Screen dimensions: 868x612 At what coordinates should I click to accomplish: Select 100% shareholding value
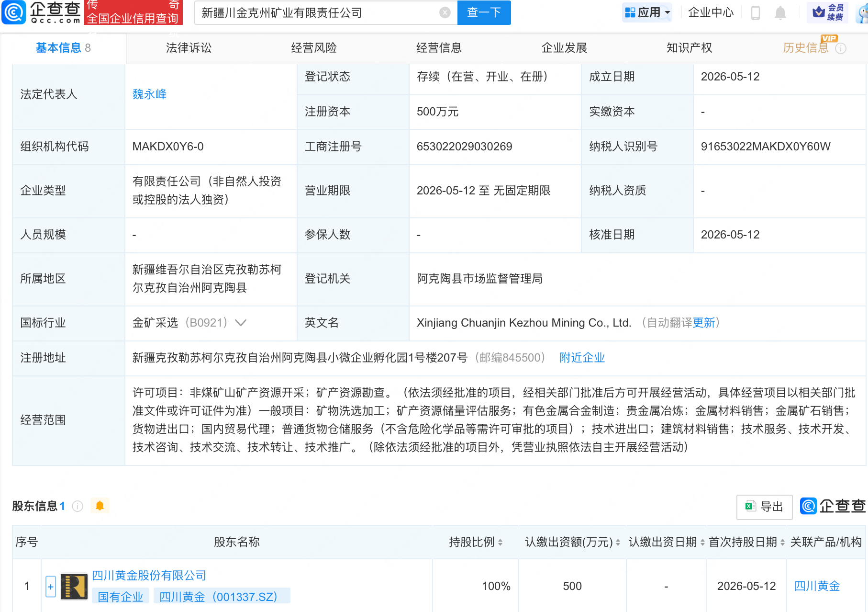tap(496, 586)
